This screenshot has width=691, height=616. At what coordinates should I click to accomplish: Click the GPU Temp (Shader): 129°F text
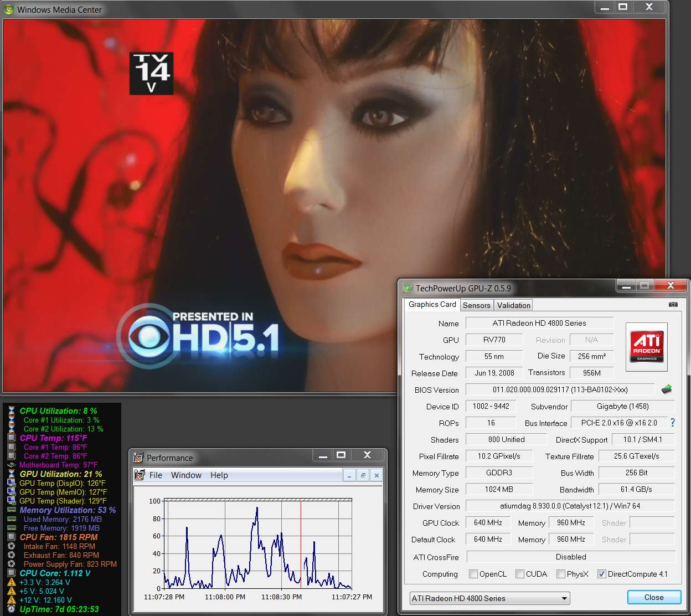coord(63,501)
